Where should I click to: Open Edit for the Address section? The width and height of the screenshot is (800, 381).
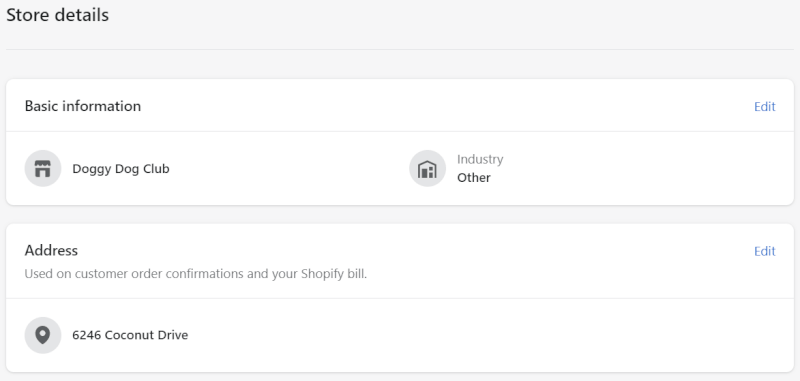765,251
